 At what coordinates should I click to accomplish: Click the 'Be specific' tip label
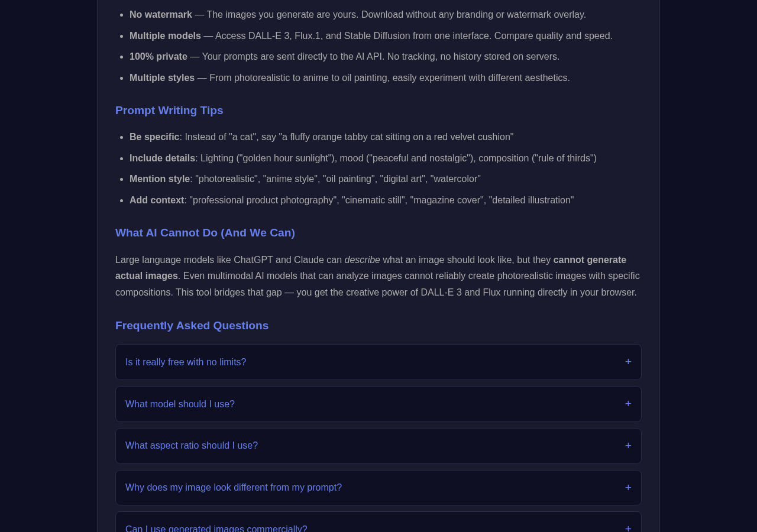154,137
